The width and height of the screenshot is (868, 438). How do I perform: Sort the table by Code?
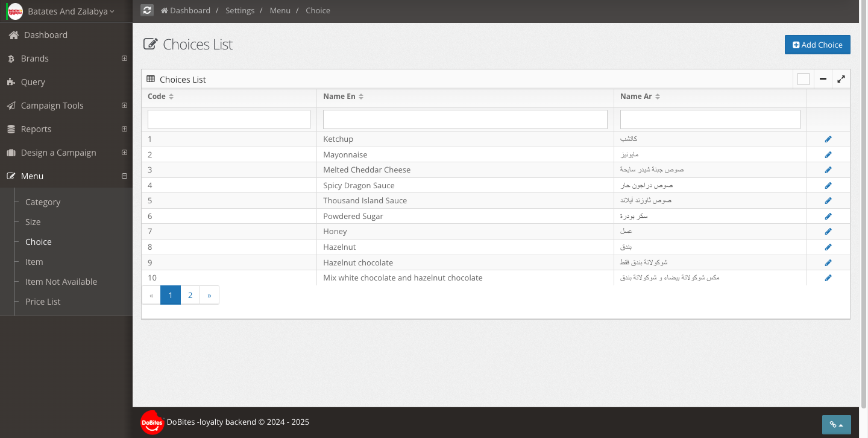tap(160, 97)
